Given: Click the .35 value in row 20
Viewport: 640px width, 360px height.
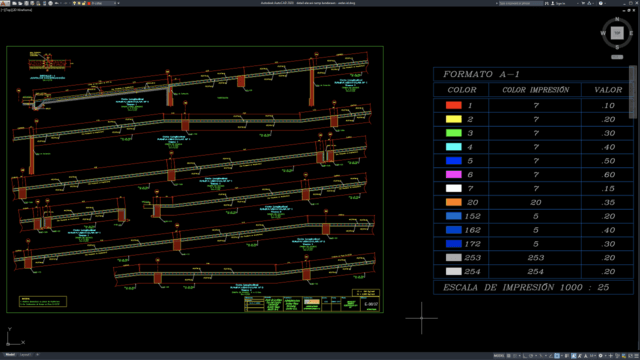Looking at the screenshot, I should click(x=608, y=202).
